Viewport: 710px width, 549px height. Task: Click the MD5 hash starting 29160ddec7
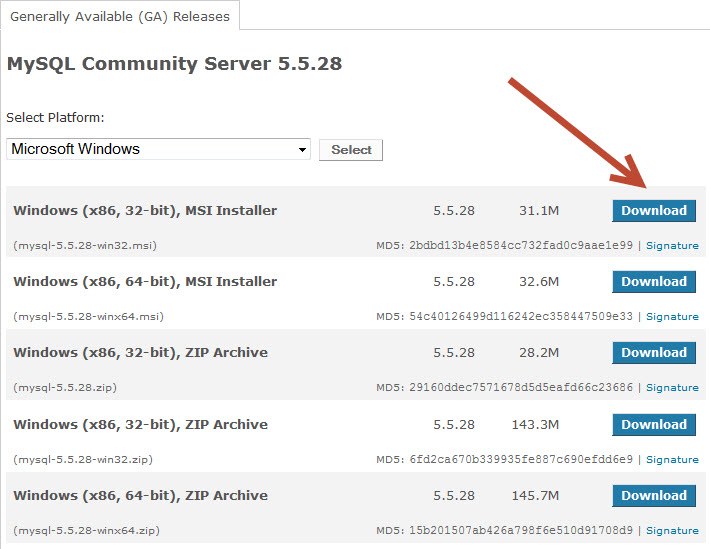[x=521, y=388]
